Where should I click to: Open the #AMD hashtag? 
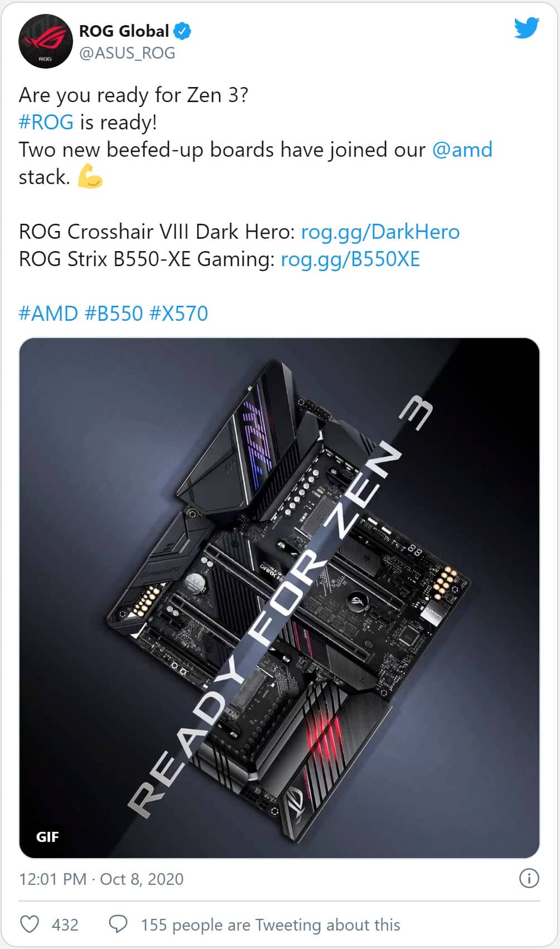pos(48,314)
